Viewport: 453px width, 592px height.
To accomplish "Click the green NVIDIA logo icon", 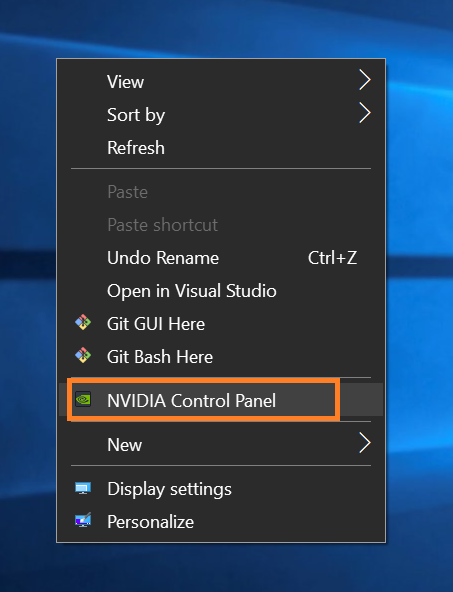I will coord(83,399).
